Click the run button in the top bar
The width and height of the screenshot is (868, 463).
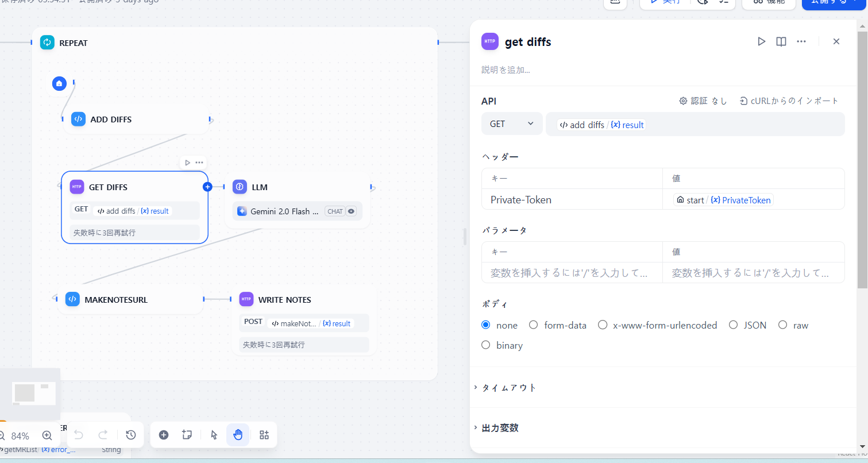[x=666, y=2]
